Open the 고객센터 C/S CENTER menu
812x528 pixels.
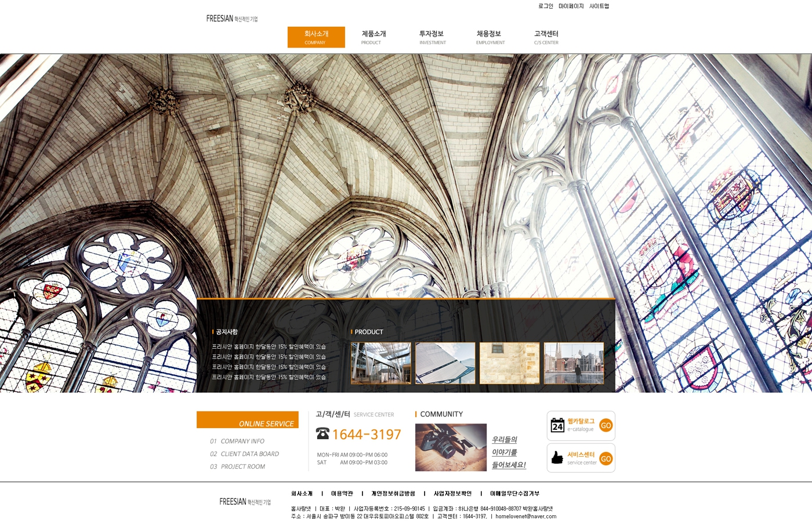[546, 37]
